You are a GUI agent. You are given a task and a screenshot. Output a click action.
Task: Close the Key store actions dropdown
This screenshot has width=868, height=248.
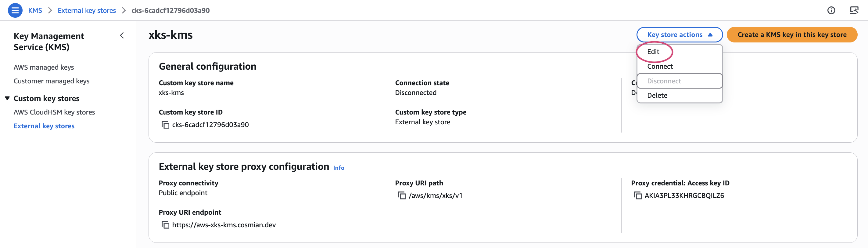coord(679,35)
